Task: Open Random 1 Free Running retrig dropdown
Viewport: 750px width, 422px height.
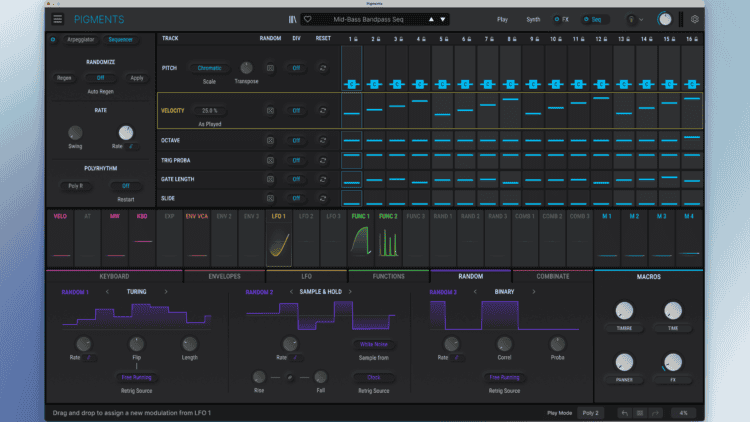Action: 136,378
